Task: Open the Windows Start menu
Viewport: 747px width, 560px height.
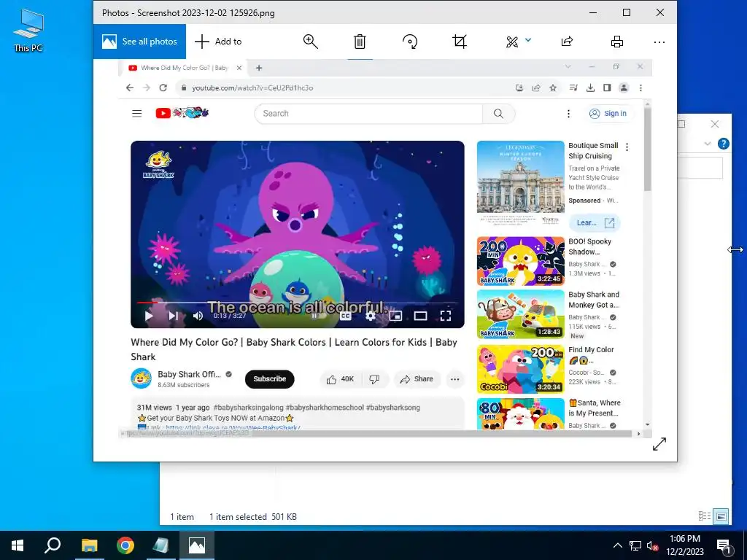Action: click(18, 545)
